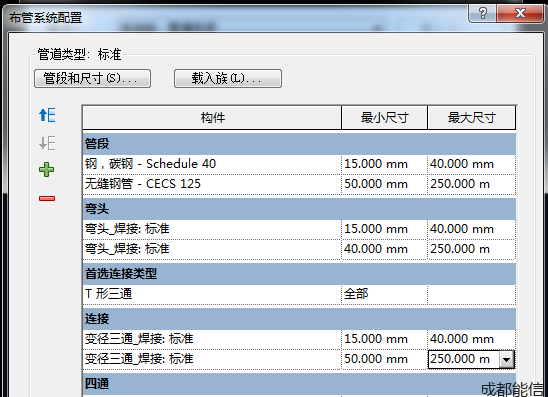548x397 pixels.
Task: Select first 弯头_焊接: 标准 elbow row
Action: coord(212,229)
